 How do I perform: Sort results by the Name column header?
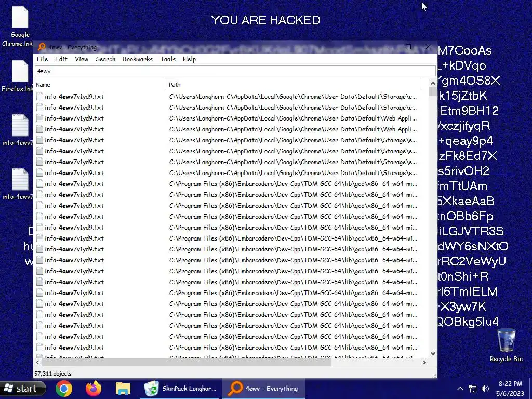click(x=100, y=85)
